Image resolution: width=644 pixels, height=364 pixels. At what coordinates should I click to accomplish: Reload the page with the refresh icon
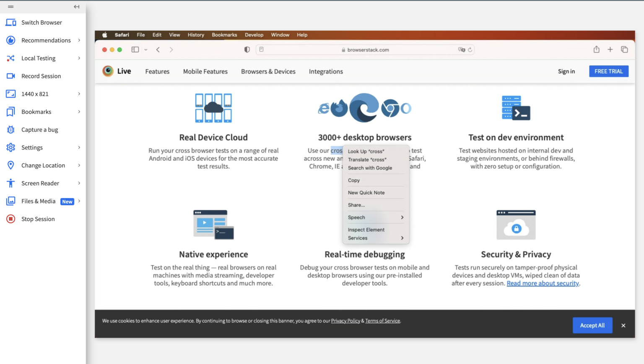tap(470, 49)
